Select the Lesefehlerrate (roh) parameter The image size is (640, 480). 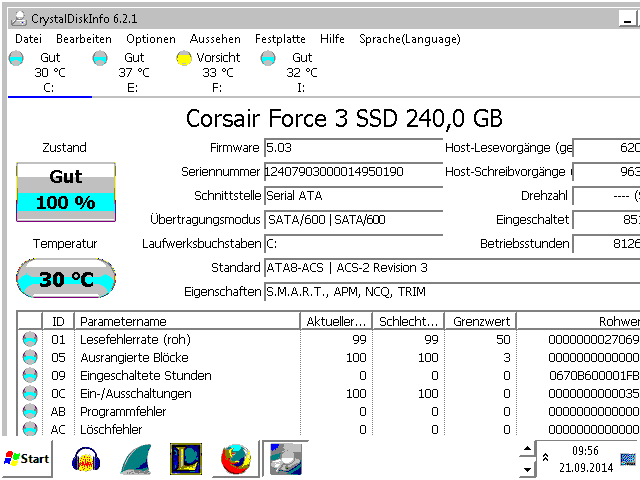pos(135,340)
